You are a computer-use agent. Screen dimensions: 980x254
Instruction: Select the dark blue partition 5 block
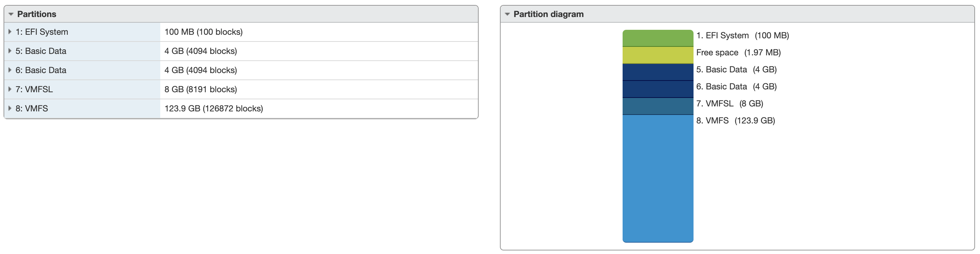658,72
